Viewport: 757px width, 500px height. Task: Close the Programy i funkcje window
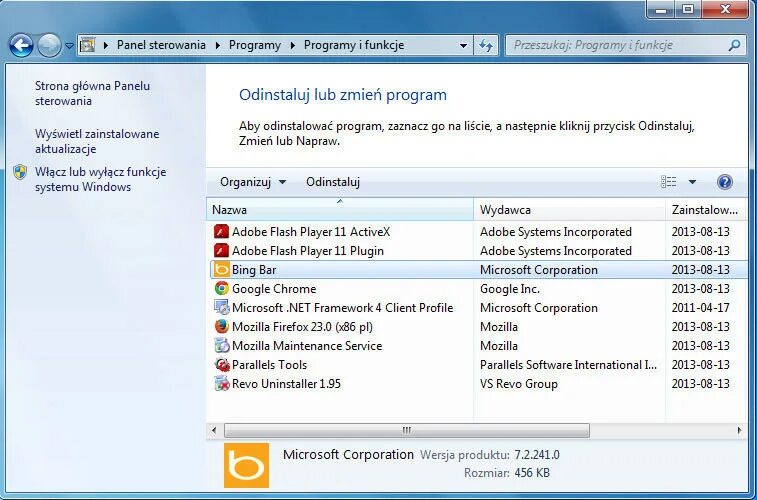(x=725, y=9)
